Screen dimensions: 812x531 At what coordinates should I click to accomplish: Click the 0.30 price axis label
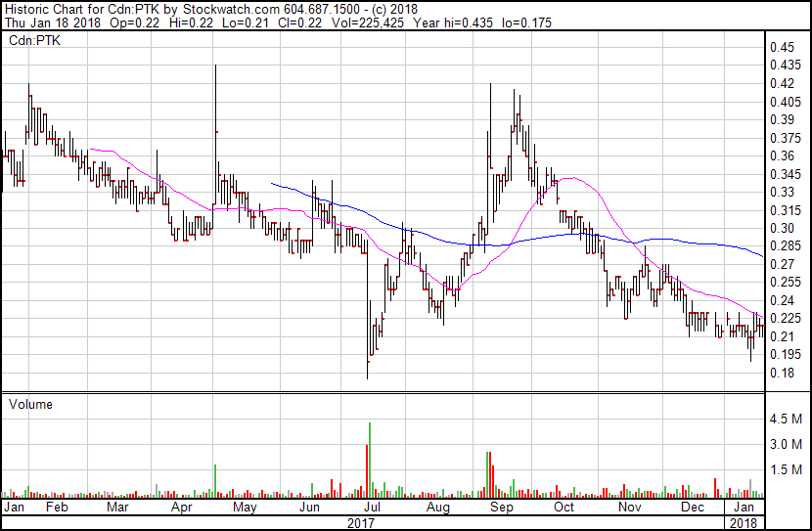coord(782,228)
